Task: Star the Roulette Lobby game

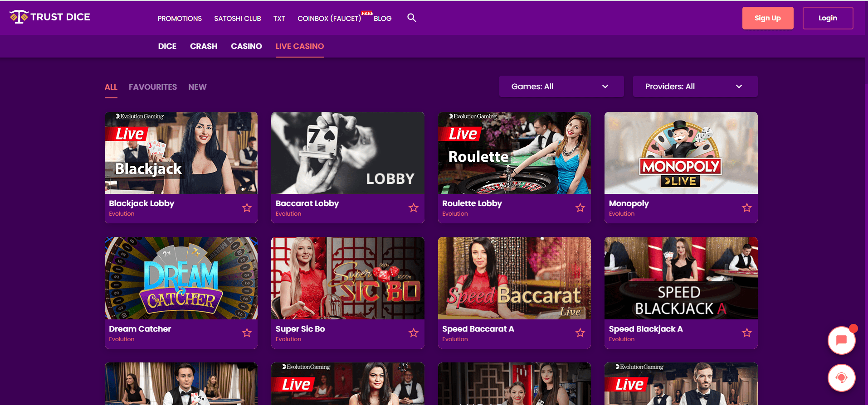Action: 580,208
